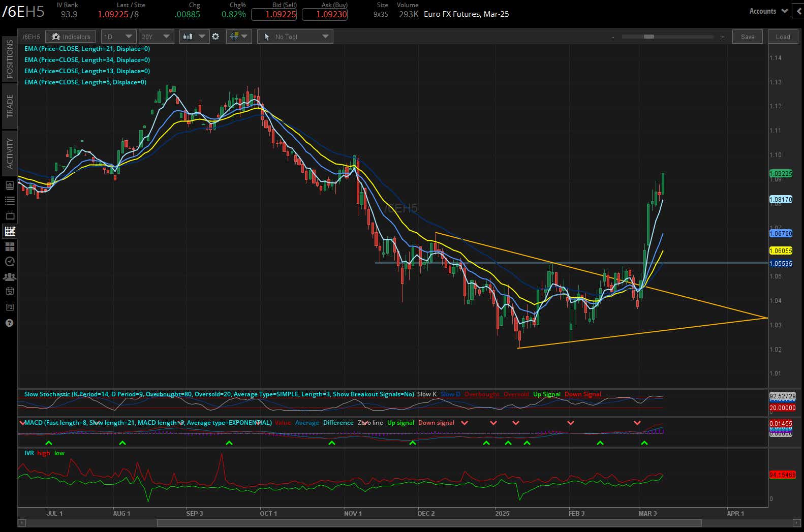This screenshot has width=804, height=532.
Task: Open the watchlist lines sidebar icon
Action: [x=10, y=201]
